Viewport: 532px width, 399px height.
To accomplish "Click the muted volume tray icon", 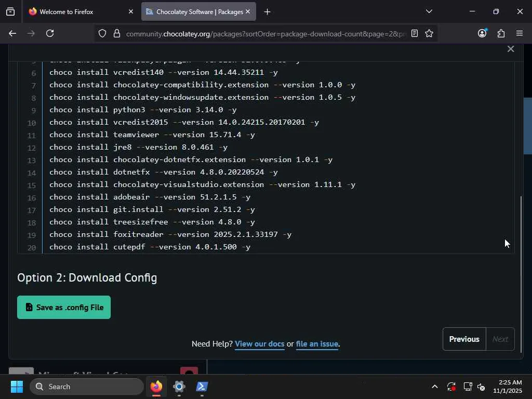I will click(x=481, y=387).
